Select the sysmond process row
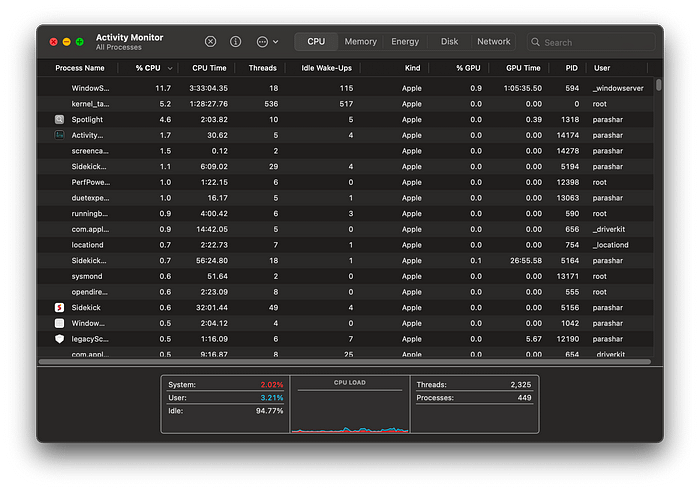Viewport: 700px width, 491px height. point(346,276)
